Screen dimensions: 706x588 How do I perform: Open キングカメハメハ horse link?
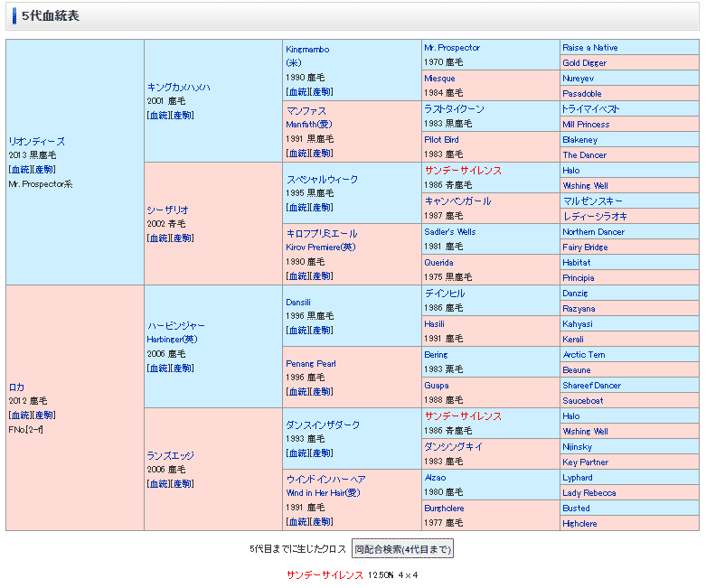tap(178, 88)
